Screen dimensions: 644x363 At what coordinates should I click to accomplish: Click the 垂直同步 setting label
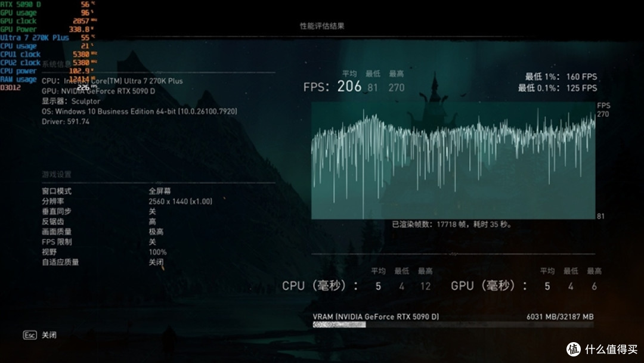pyautogui.click(x=57, y=212)
